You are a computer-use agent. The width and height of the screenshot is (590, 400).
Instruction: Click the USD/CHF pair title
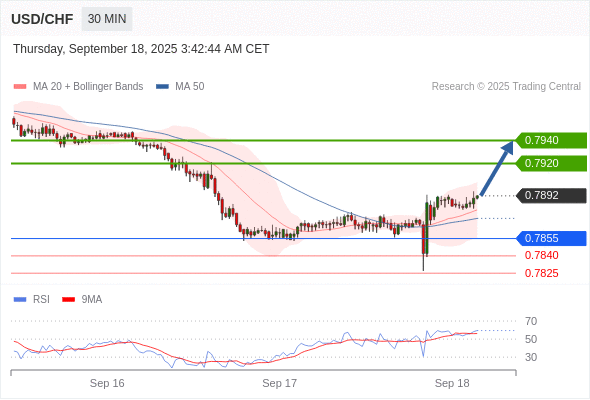coord(42,19)
